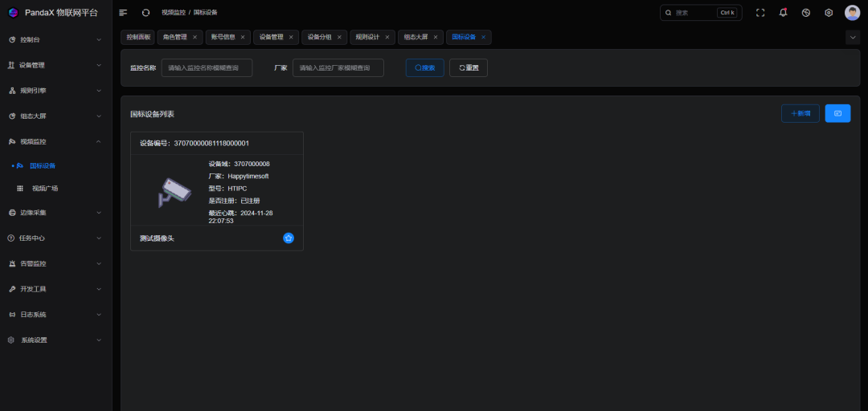Collapse the 视频监控 sidebar menu

55,141
